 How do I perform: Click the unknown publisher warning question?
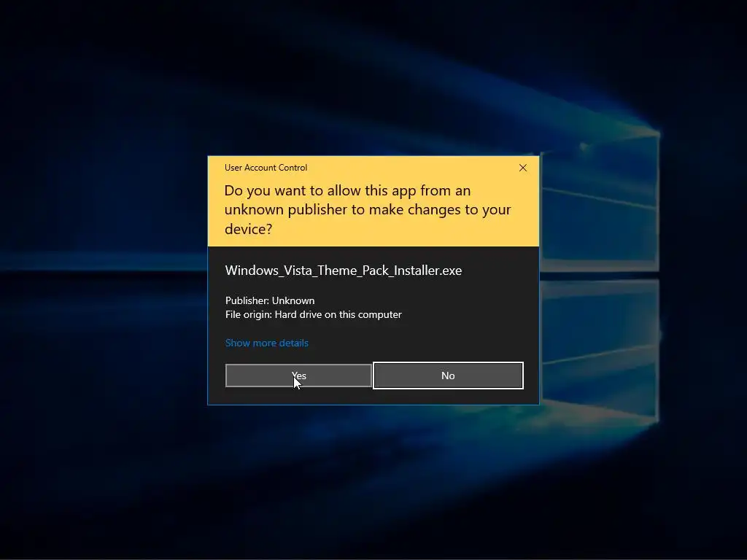point(368,209)
